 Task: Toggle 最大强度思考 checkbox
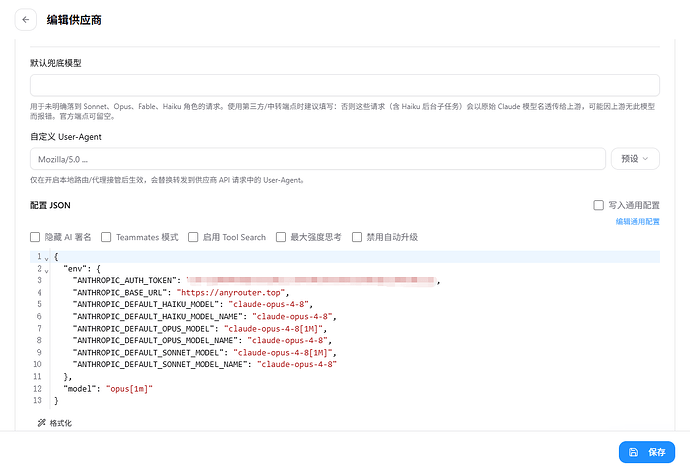pyautogui.click(x=281, y=237)
